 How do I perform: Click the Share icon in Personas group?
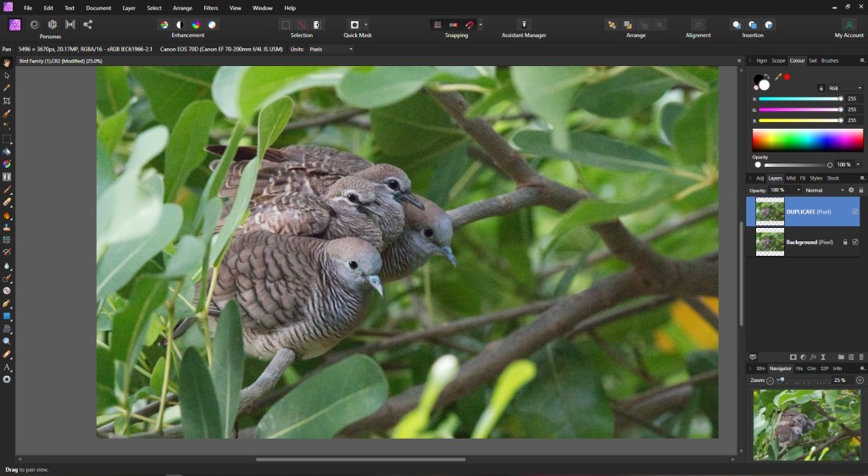87,25
